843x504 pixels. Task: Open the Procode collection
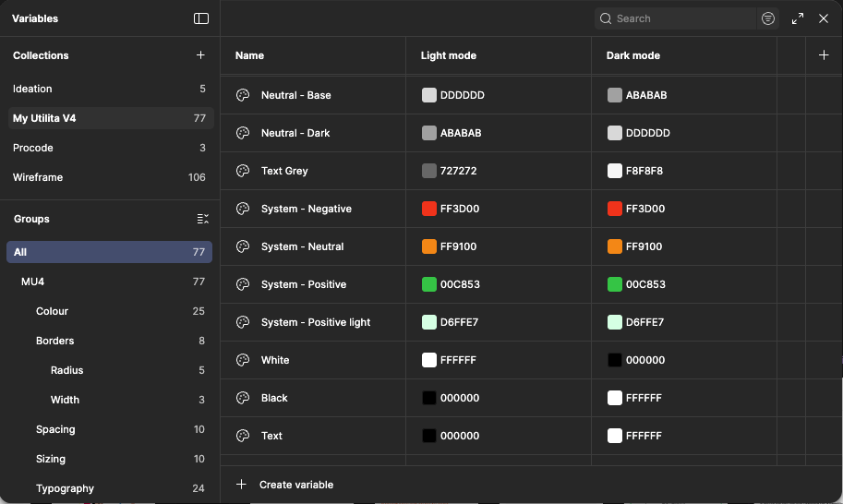[110, 148]
